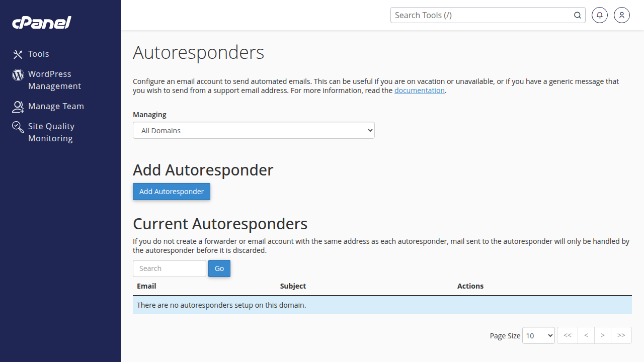Click the Go button
The width and height of the screenshot is (644, 362).
pos(219,268)
